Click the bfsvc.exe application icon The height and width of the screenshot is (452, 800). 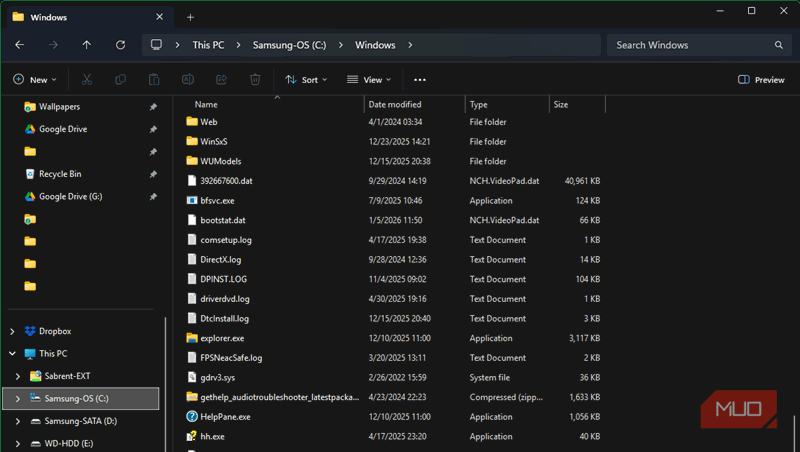tap(192, 200)
